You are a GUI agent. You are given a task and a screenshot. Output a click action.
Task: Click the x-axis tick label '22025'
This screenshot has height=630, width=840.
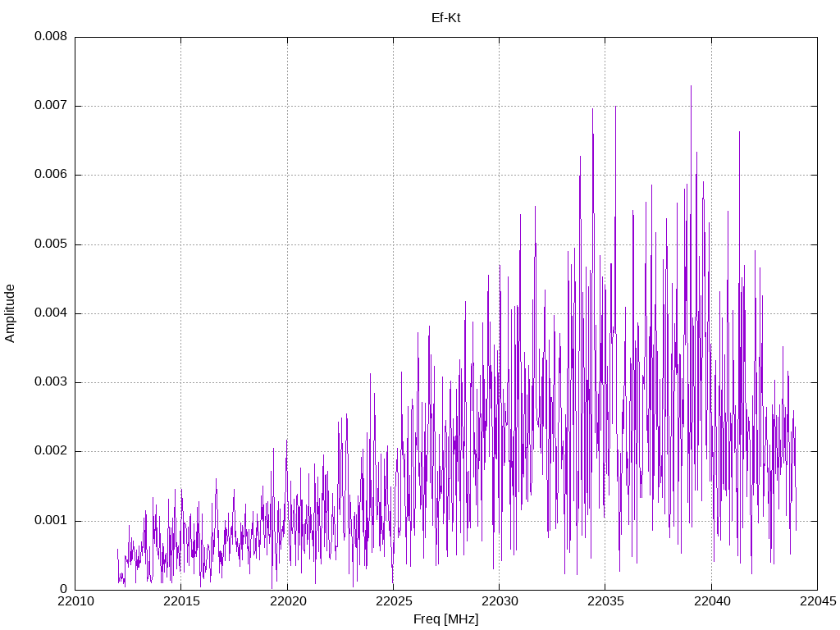(394, 601)
